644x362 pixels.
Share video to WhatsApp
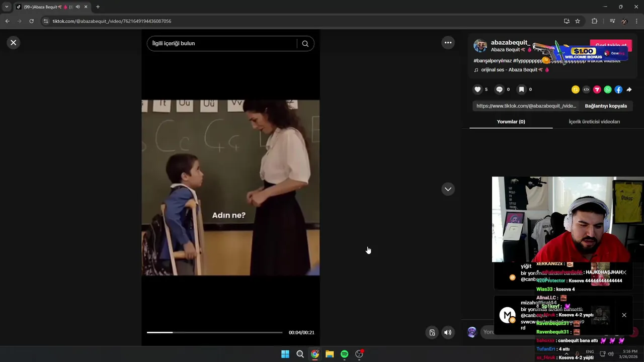[x=608, y=89]
